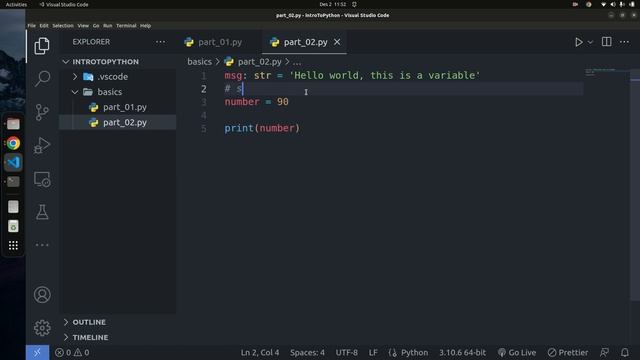
Task: Click breadcrumb ellipsis symbol entry
Action: 297,62
